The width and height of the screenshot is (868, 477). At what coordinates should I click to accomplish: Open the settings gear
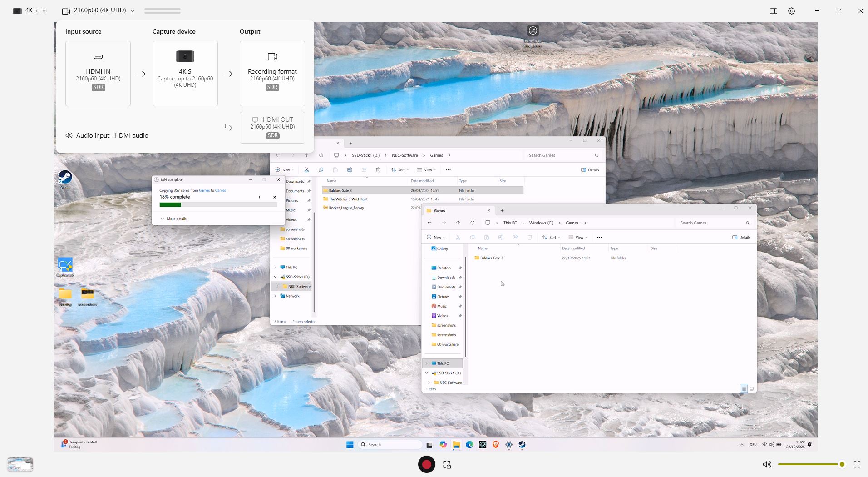click(792, 11)
